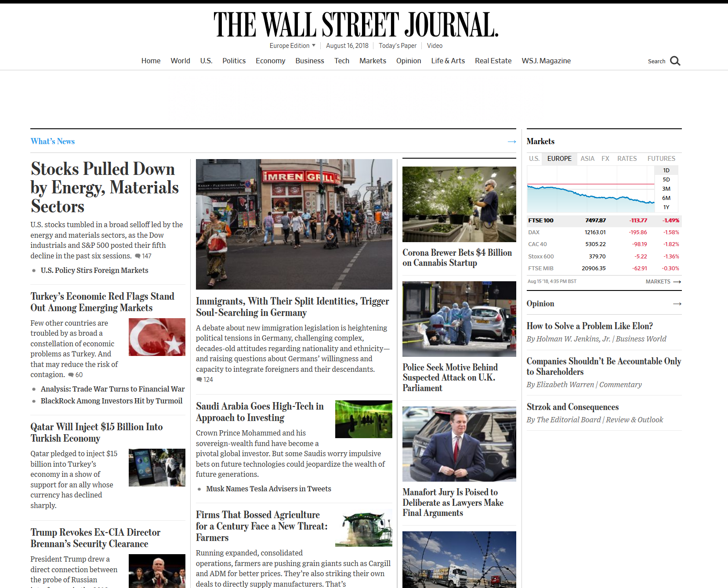
Task: Click the search magnifying glass icon
Action: coord(675,61)
